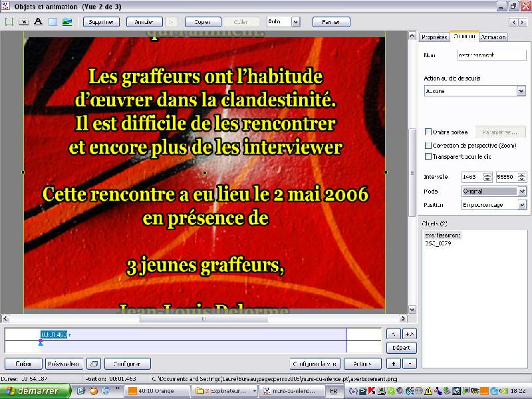Go to next slide with top-right right arrow
This screenshot has width=532, height=399.
[523, 23]
